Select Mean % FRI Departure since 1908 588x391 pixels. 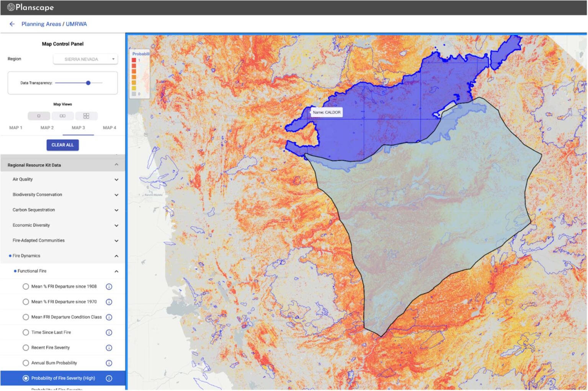26,286
